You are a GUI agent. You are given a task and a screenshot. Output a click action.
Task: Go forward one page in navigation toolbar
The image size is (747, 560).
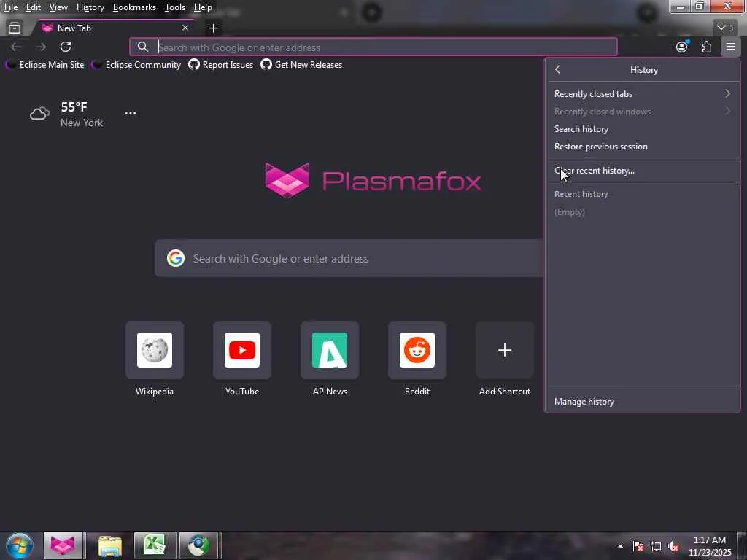tap(41, 47)
